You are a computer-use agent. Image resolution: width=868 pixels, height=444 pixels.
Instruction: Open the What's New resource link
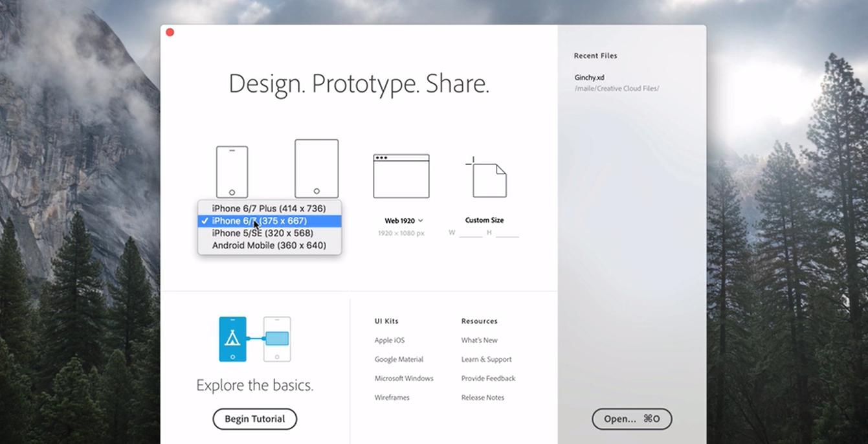[480, 340]
